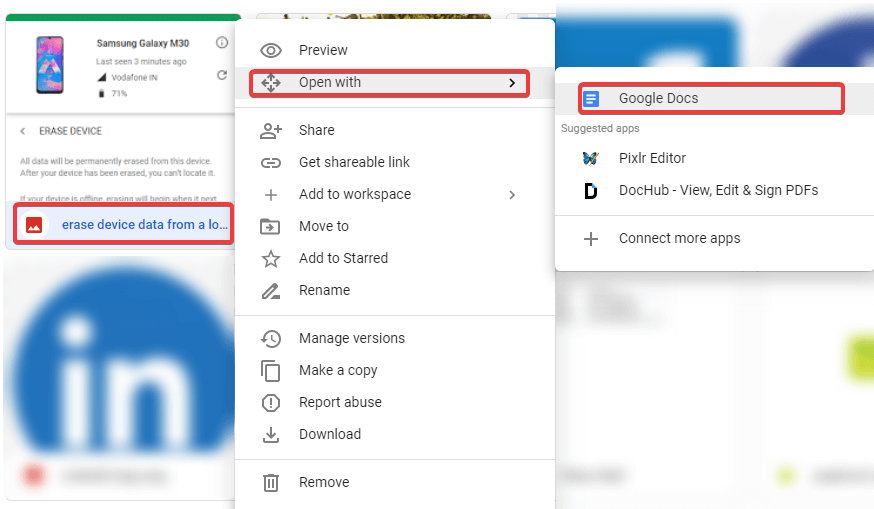Open the file with Pixlr Editor

(715, 159)
